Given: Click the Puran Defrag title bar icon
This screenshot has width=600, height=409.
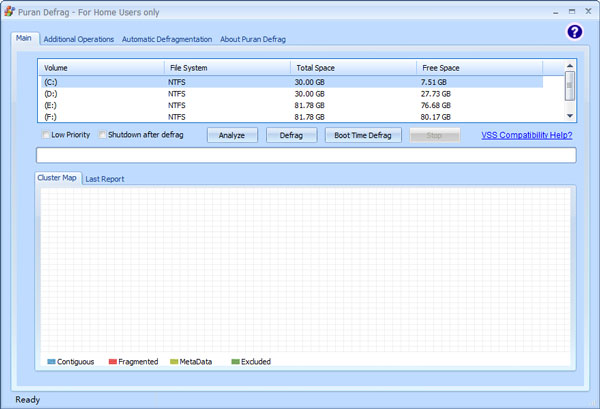Looking at the screenshot, I should [x=9, y=10].
